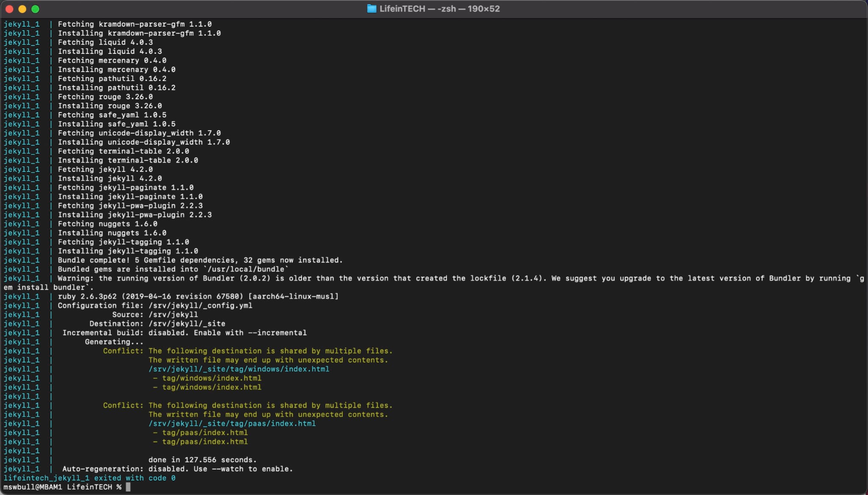Click line 'Fetching liquid 4.0.3'

106,42
